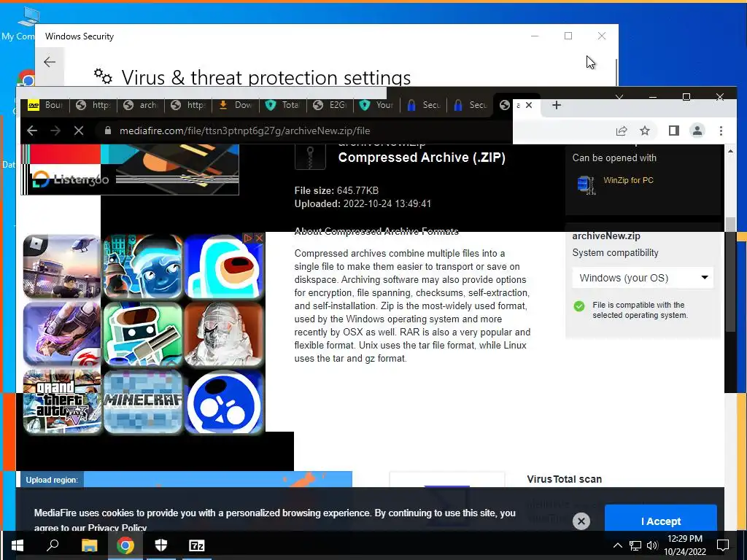Click the Listen360 ad banner
This screenshot has height=560, width=747.
130,169
